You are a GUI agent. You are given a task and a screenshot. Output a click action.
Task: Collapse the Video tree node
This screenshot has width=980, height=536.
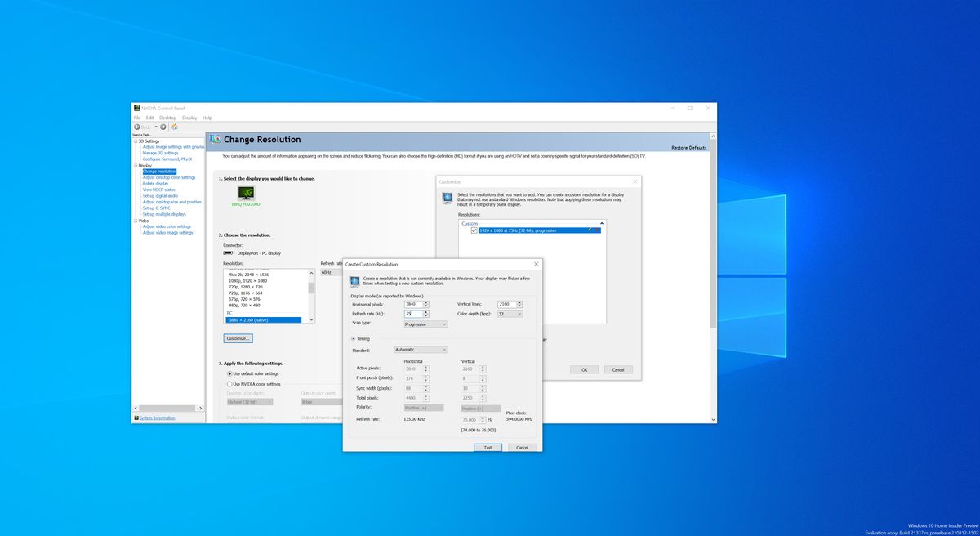tap(136, 221)
